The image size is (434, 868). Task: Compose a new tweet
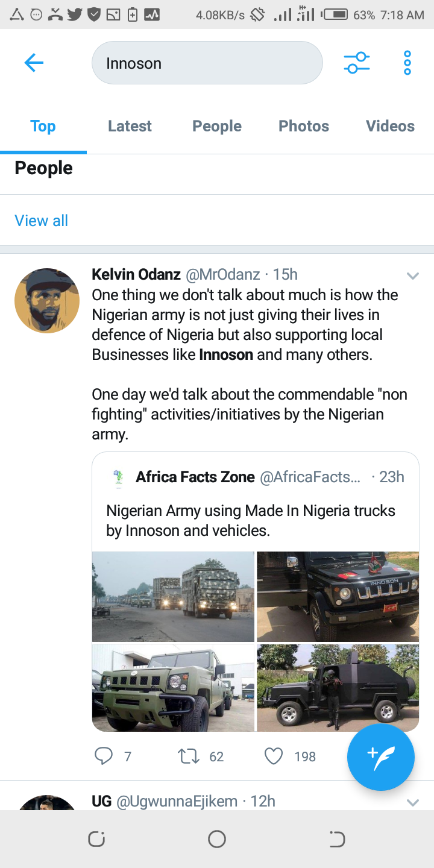pyautogui.click(x=380, y=757)
